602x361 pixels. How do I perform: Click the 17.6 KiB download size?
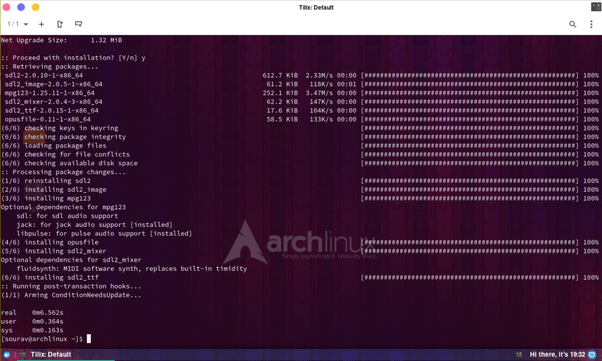282,111
